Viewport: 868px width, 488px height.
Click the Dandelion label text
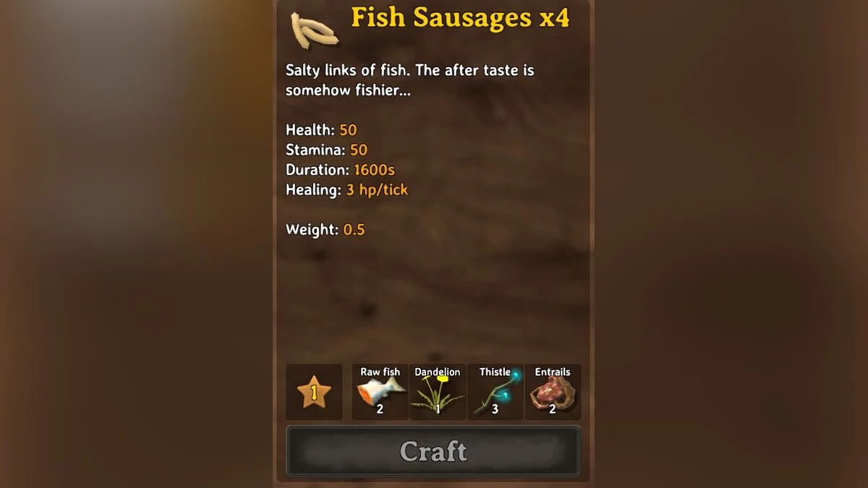point(438,372)
